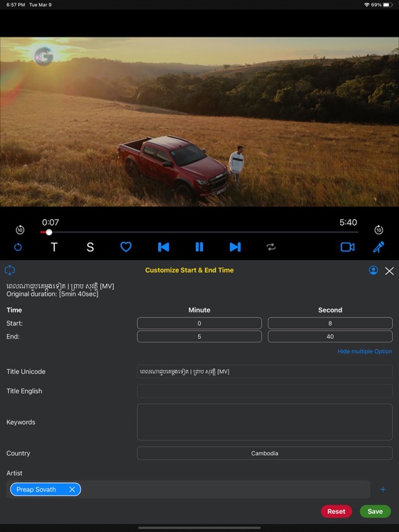Tap the rewind 10 seconds icon
Viewport: 399px width, 532px height.
20,230
